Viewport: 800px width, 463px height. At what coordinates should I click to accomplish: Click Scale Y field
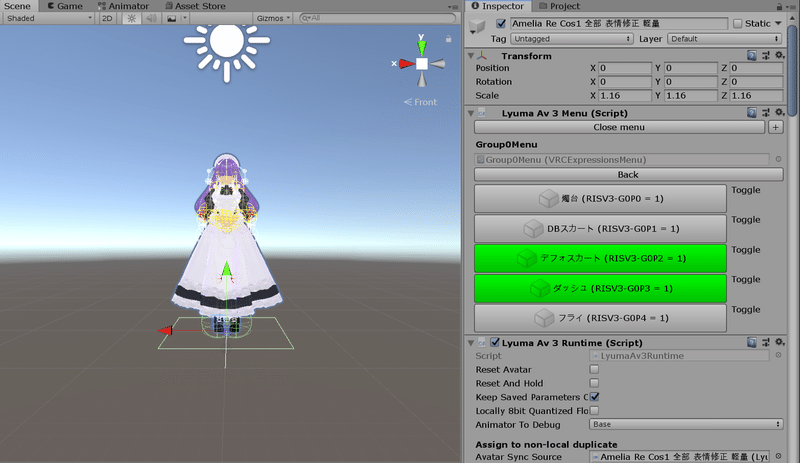point(691,95)
